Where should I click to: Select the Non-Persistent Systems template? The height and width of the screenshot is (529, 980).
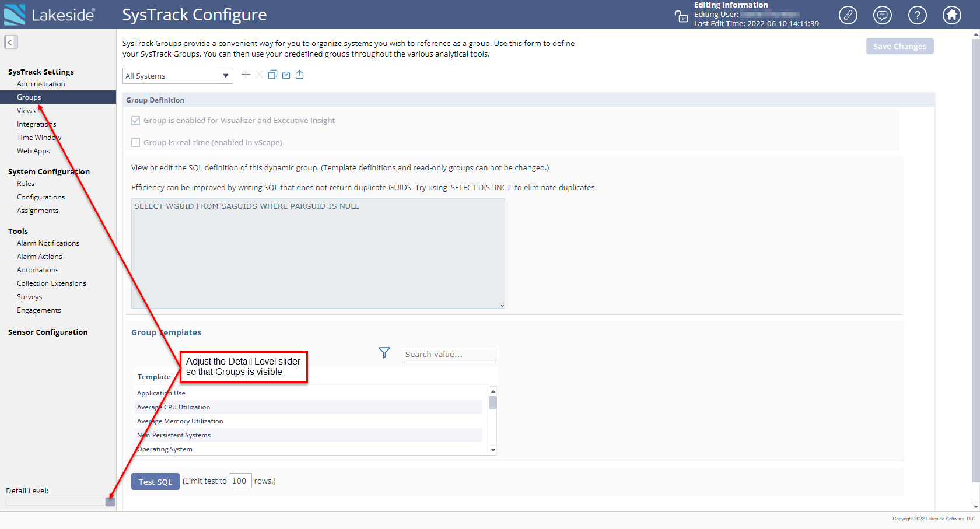pos(309,435)
